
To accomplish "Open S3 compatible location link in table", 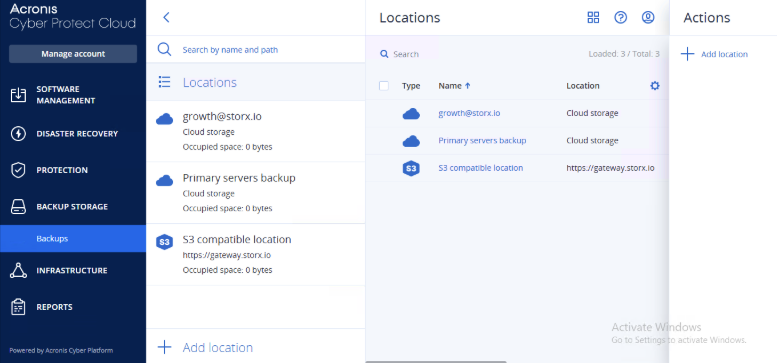I will pos(481,168).
